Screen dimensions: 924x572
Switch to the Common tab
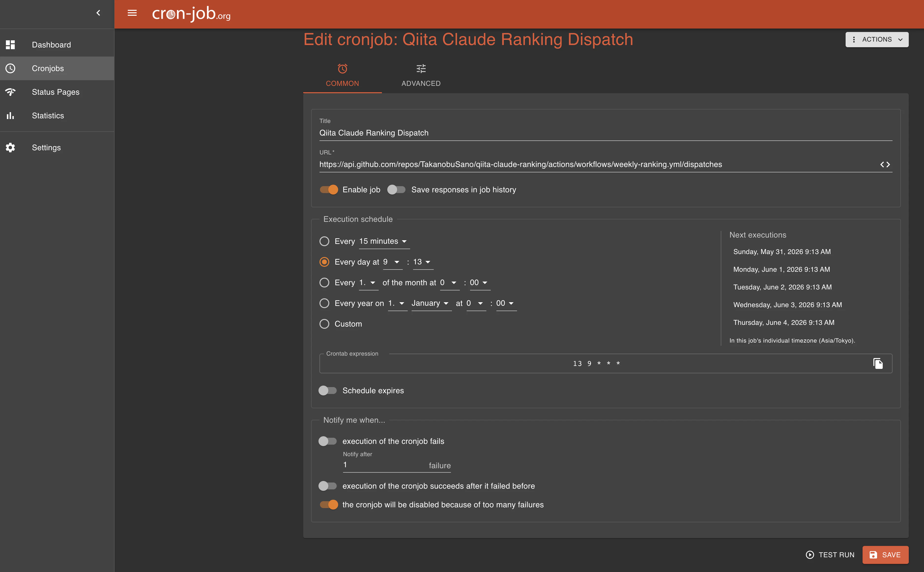point(343,75)
